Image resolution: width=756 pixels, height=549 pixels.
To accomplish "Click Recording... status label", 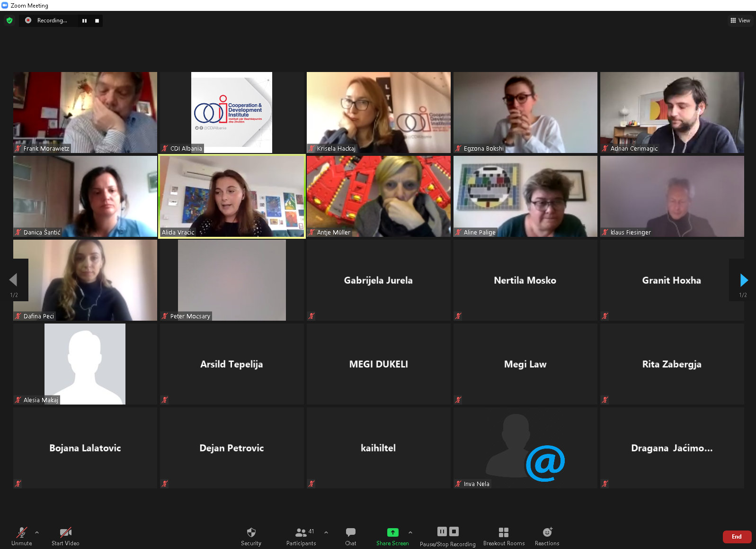I will (52, 20).
